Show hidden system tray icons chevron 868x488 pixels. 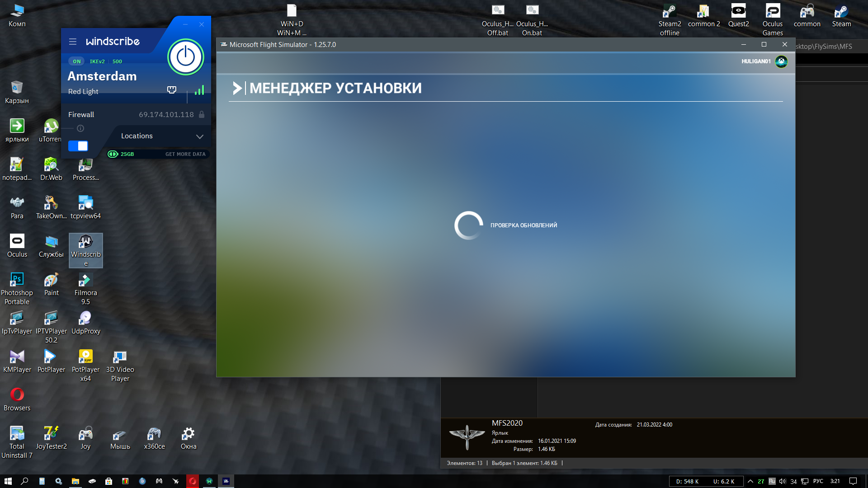(x=750, y=481)
